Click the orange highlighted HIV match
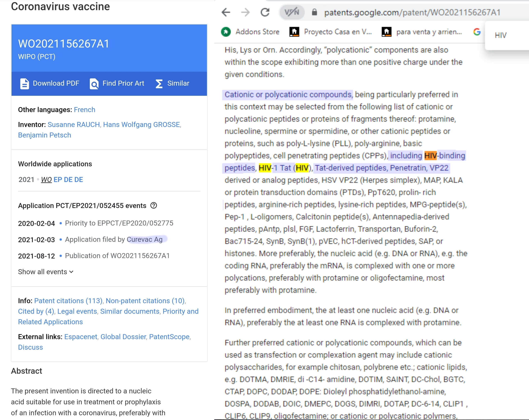Viewport: 529px width, 420px height. point(430,156)
